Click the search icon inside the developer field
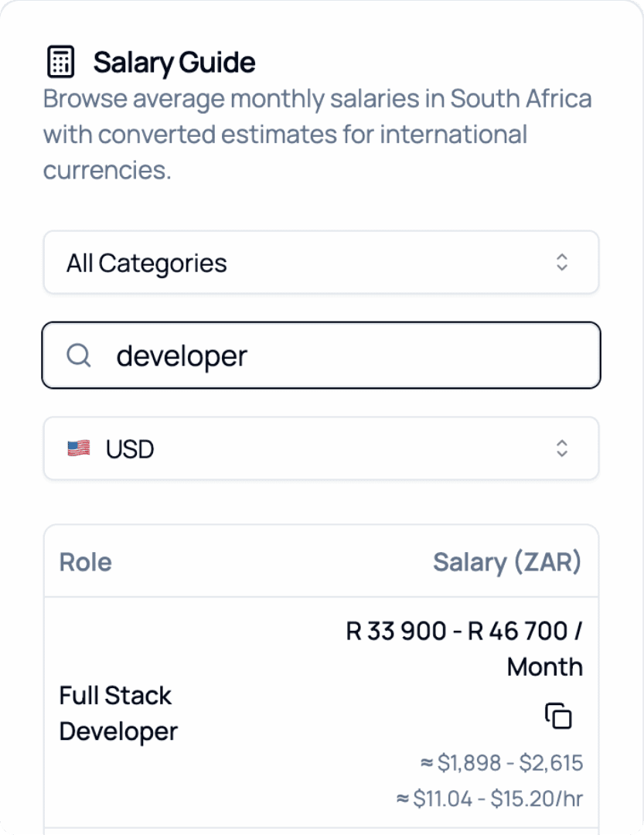 pos(78,356)
